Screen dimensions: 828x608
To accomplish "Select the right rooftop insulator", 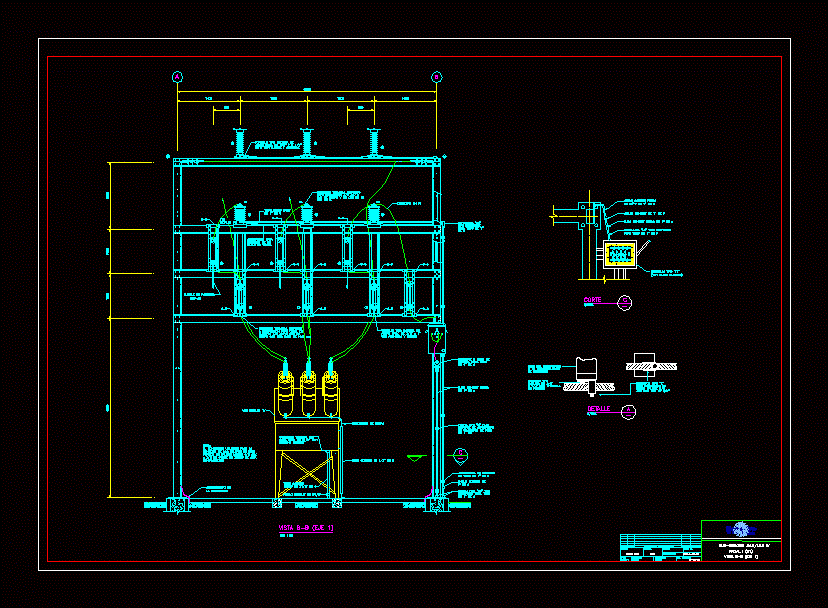I will [x=374, y=142].
